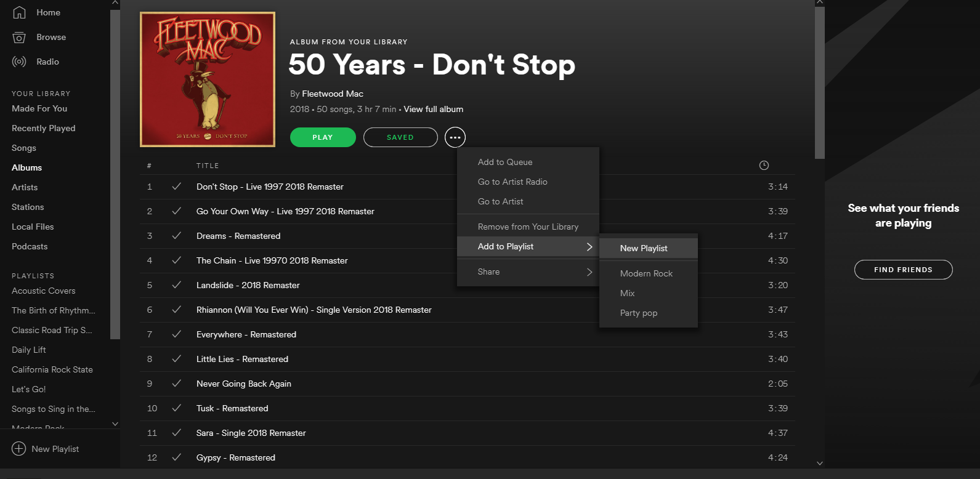Click the TITLE column header
This screenshot has height=479, width=980.
tap(208, 166)
